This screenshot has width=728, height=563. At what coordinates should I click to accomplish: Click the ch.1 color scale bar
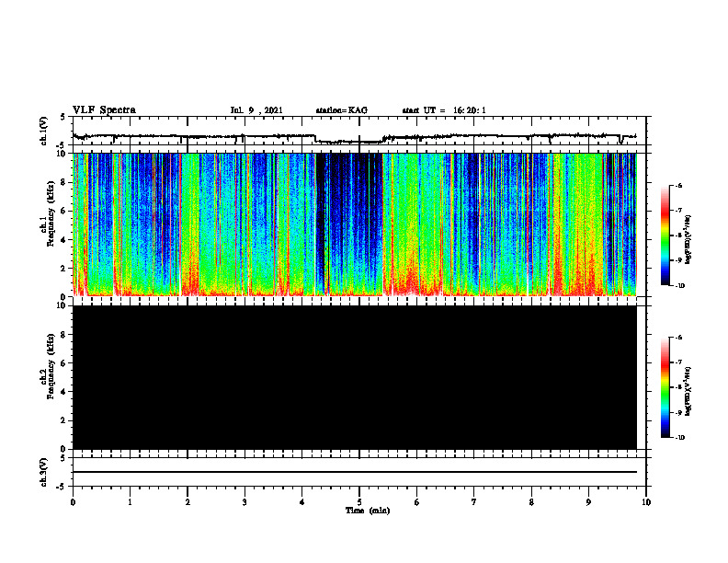665,236
